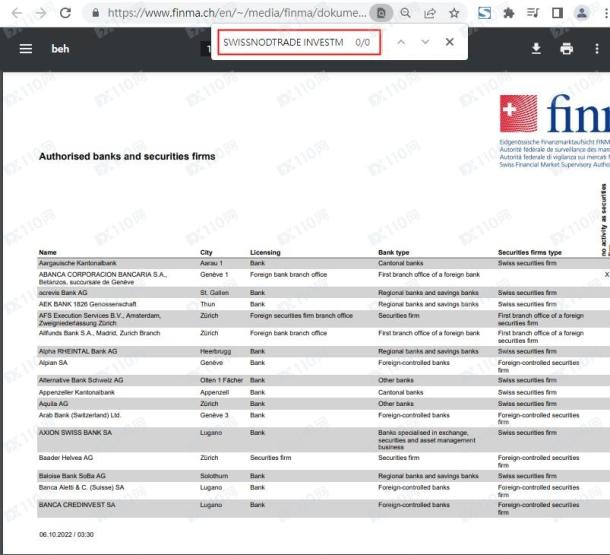Open the find-in-page indicator icon in address bar

click(381, 13)
